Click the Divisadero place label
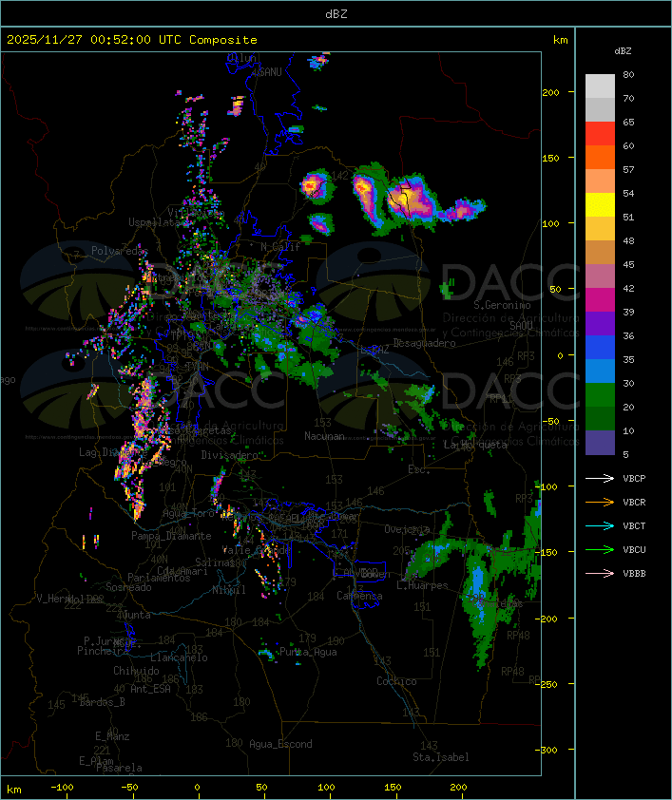672x800 pixels. coord(230,454)
